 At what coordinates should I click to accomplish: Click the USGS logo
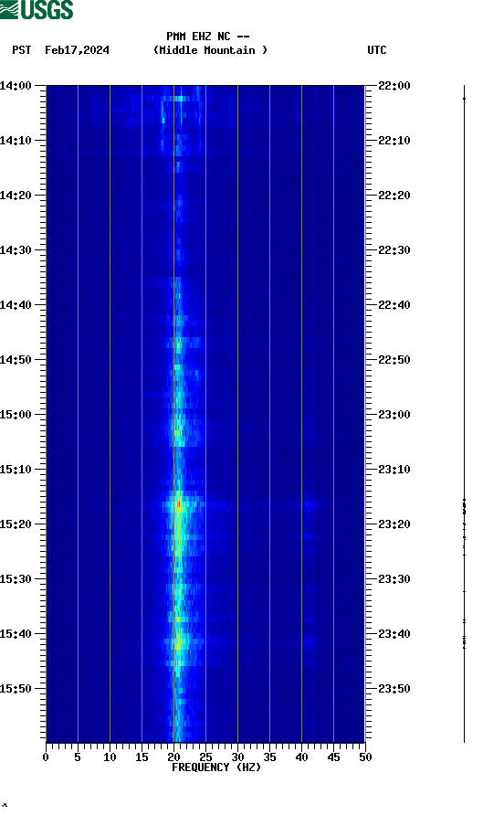click(37, 9)
